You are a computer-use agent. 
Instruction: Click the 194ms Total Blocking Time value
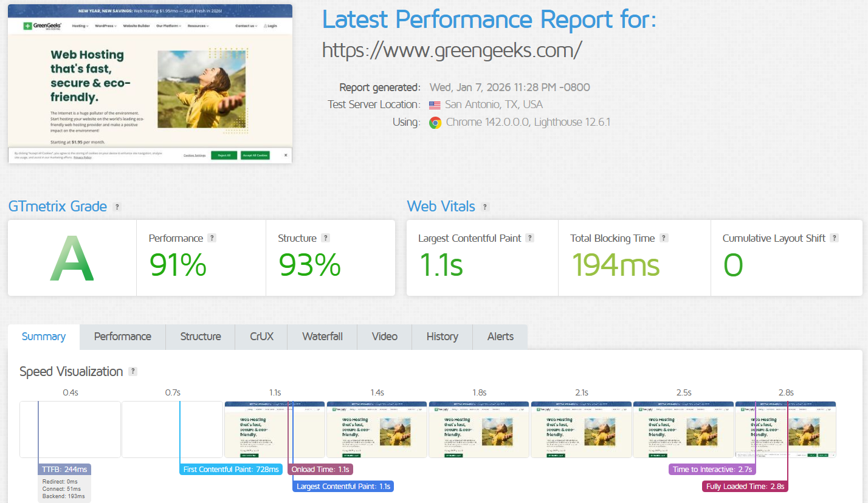pos(615,265)
